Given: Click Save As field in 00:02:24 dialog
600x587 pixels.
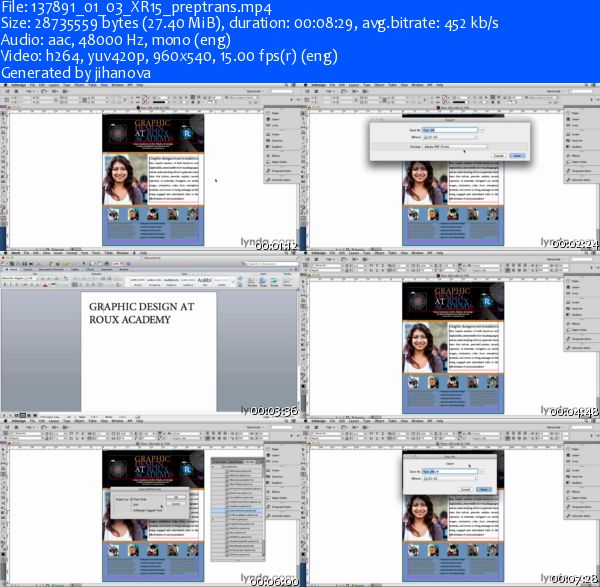Looking at the screenshot, I should (x=450, y=130).
